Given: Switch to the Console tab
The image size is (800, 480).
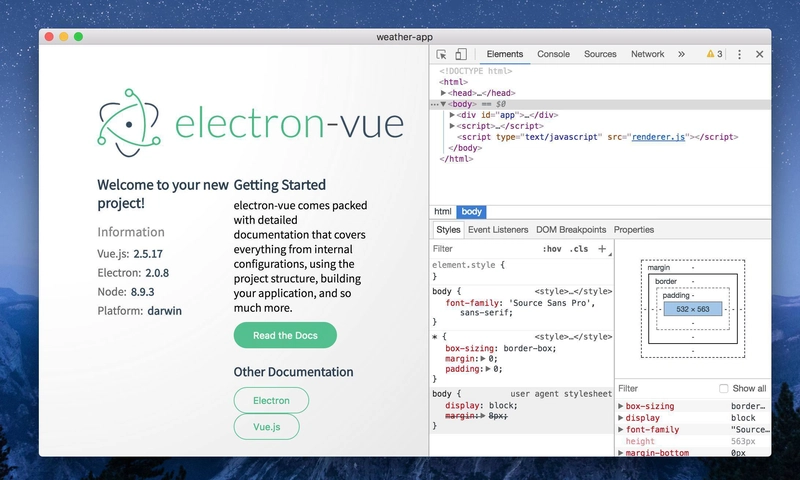Looking at the screenshot, I should [554, 54].
